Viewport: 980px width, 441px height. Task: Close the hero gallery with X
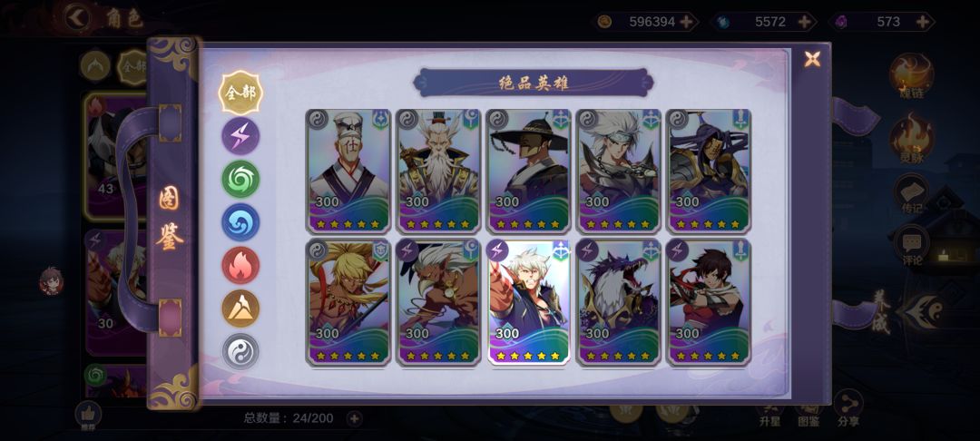click(x=812, y=59)
